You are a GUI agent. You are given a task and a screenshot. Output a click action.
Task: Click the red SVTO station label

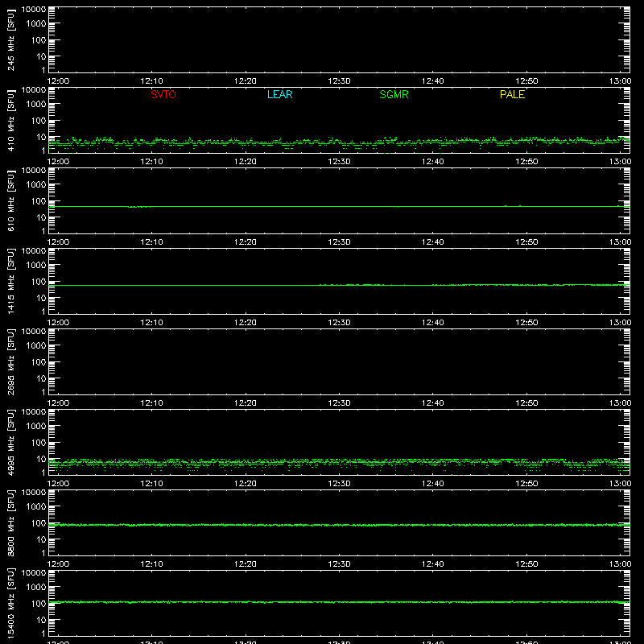[163, 94]
